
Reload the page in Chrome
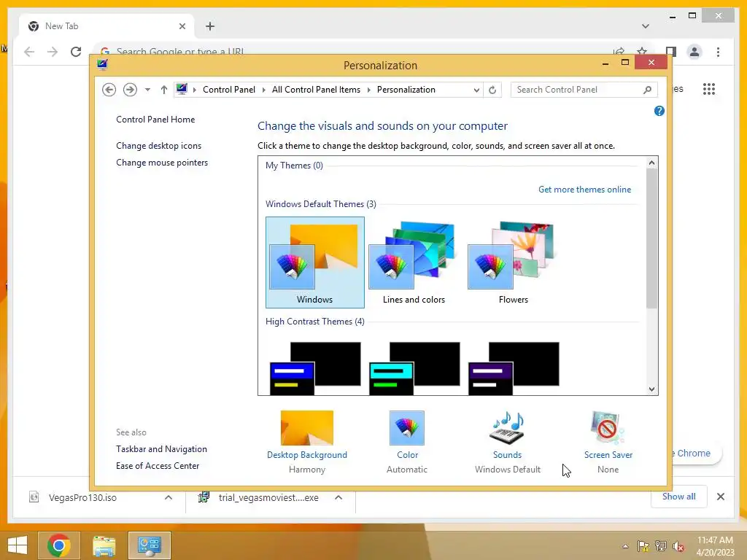[x=76, y=52]
